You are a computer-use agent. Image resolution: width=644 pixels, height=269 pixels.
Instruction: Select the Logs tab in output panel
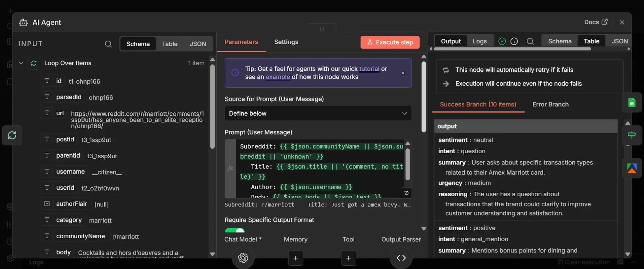tap(480, 41)
